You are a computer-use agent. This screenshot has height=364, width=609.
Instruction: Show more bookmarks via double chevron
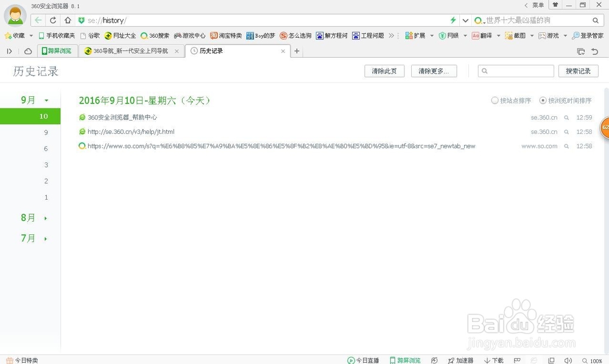(x=391, y=36)
